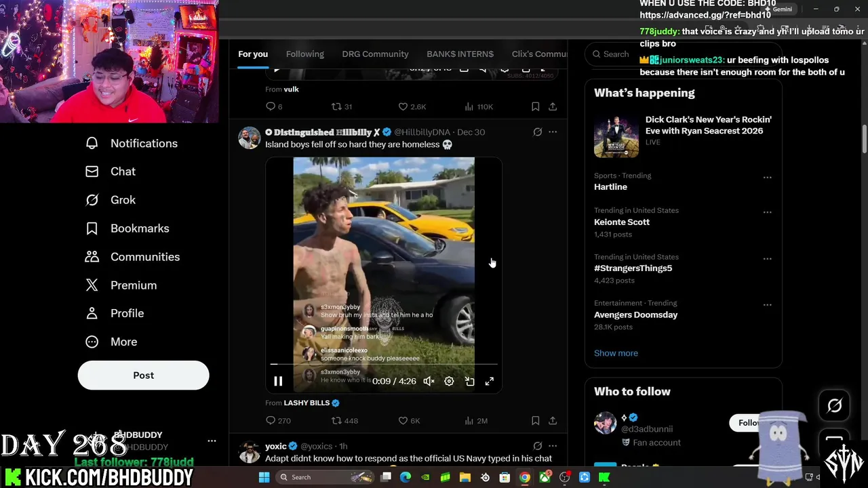Open yoxic profile name
The height and width of the screenshot is (488, 868).
(276, 446)
